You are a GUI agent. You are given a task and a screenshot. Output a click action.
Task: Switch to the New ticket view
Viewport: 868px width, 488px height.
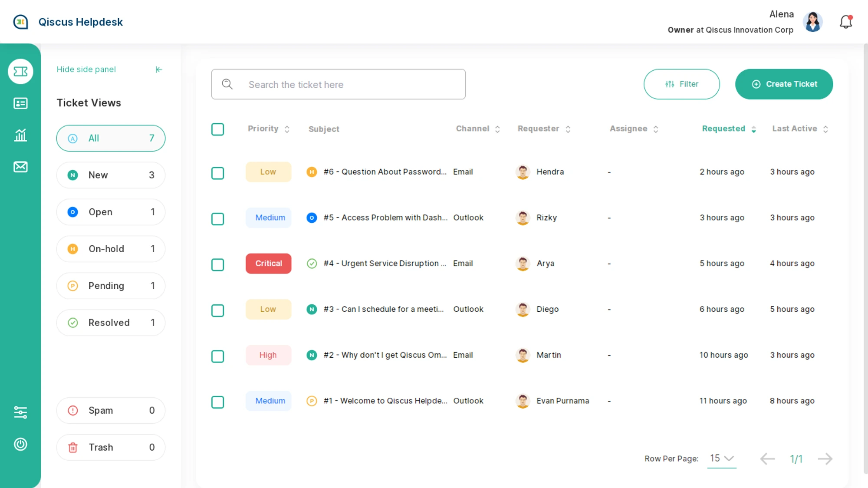pos(111,175)
